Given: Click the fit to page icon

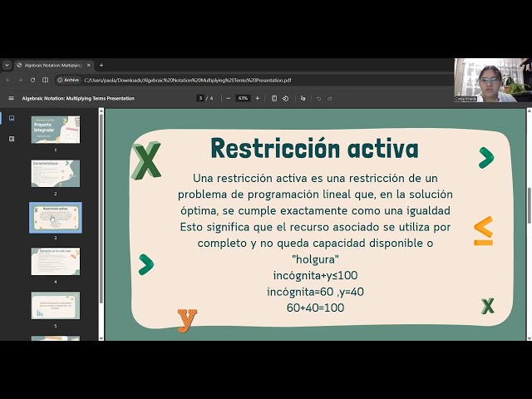Looking at the screenshot, I should point(274,98).
